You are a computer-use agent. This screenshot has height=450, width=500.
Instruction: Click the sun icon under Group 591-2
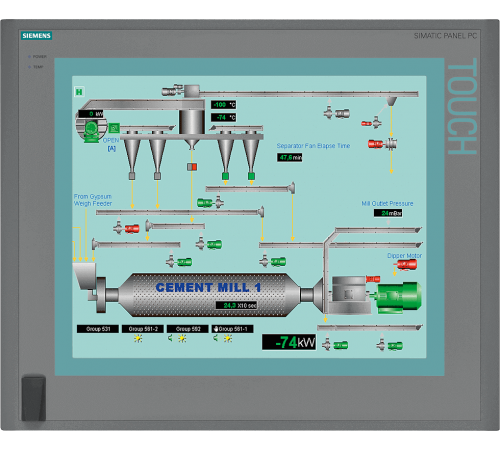click(138, 339)
